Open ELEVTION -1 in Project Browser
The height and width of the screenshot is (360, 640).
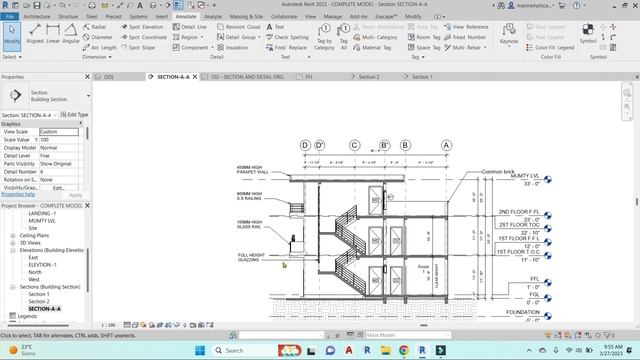(42, 265)
